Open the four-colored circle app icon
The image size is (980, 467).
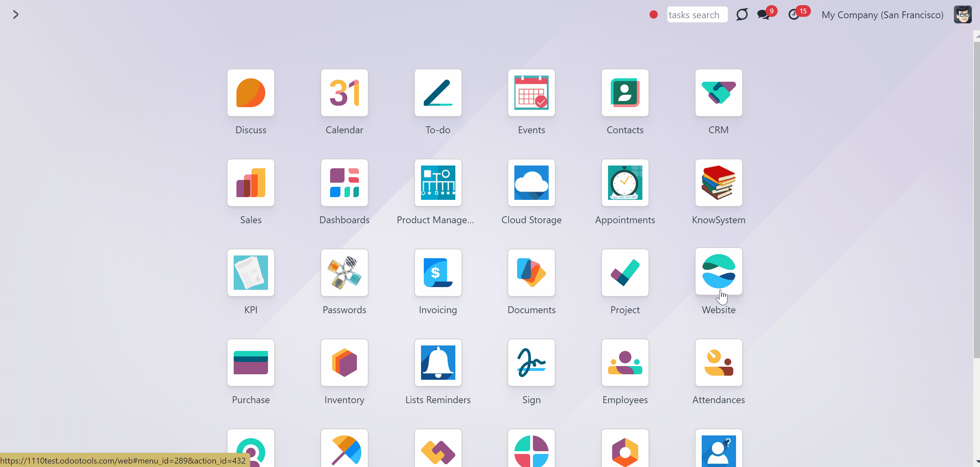[x=532, y=448]
